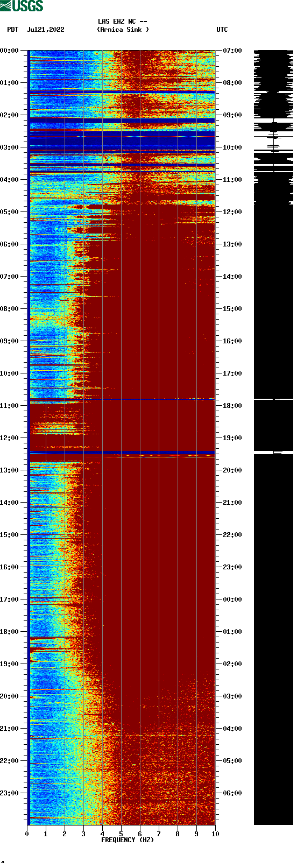This screenshot has width=297, height=868.
Task: Click the 19:00 UTC time label
Action: pos(232,438)
